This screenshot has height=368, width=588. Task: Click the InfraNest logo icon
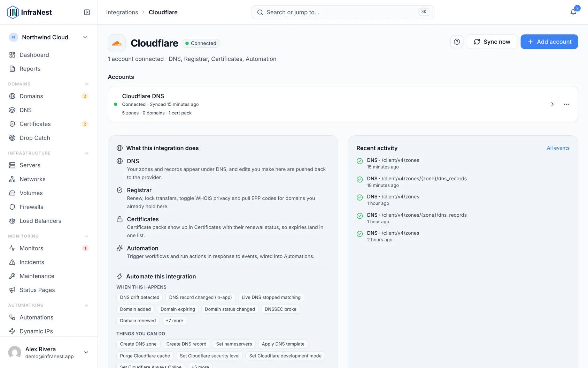pos(13,12)
